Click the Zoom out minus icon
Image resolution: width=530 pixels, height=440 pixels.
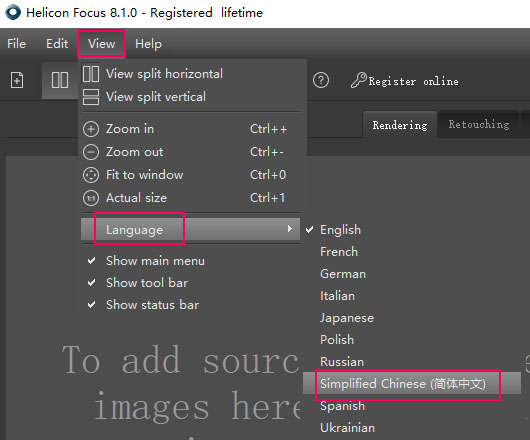tap(91, 152)
